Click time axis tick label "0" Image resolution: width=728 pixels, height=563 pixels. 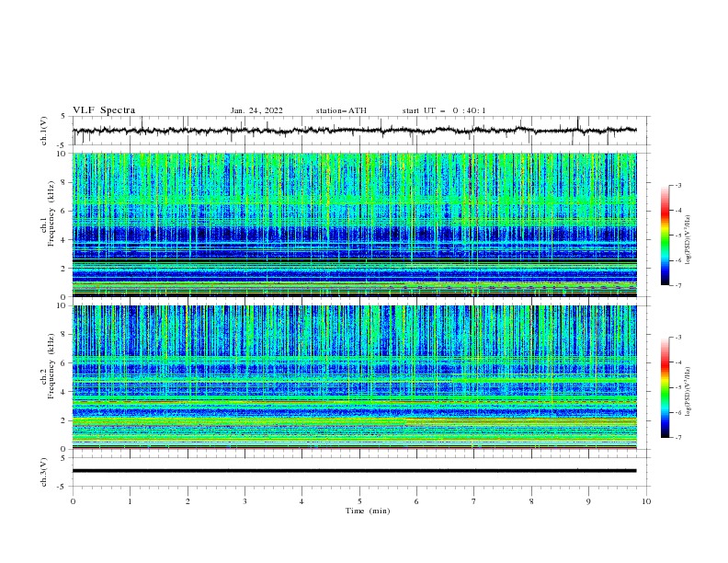tap(73, 501)
